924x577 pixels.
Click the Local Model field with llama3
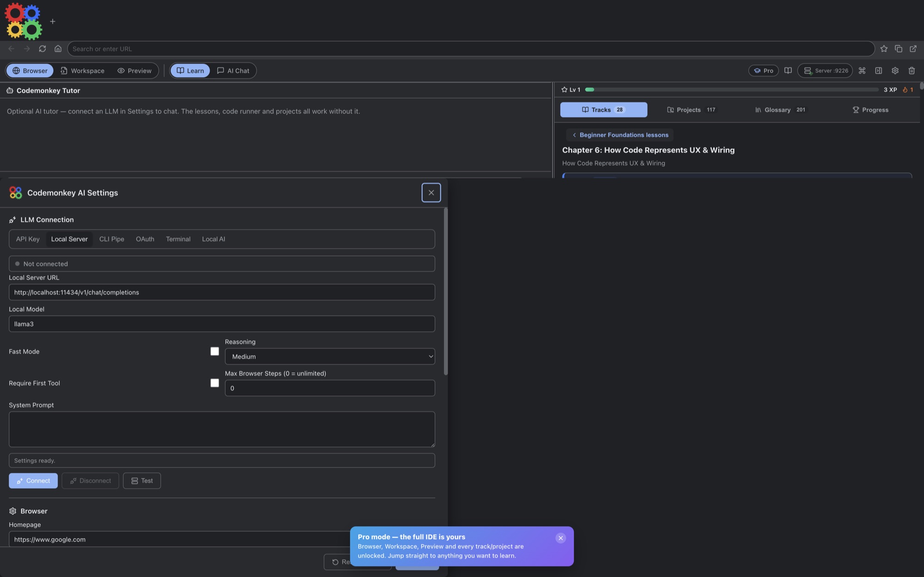[222, 324]
